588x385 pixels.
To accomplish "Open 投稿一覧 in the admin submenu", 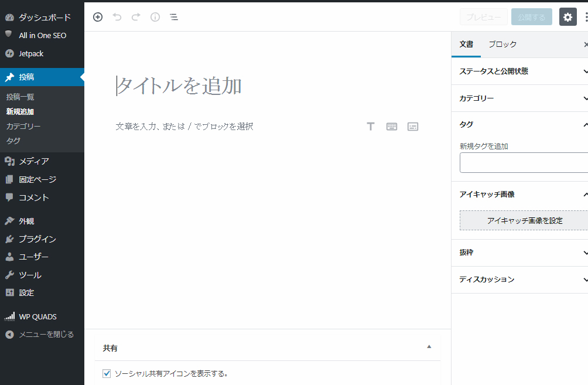I will 20,97.
